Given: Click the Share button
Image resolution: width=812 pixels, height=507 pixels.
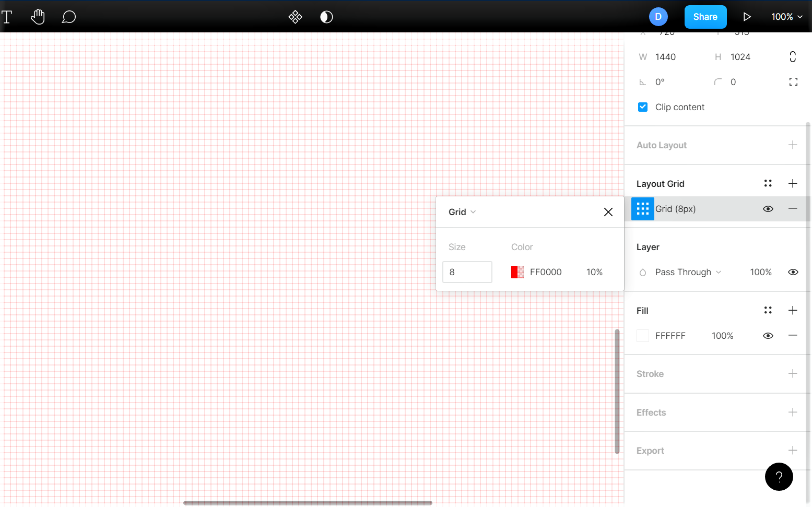Looking at the screenshot, I should (x=705, y=17).
